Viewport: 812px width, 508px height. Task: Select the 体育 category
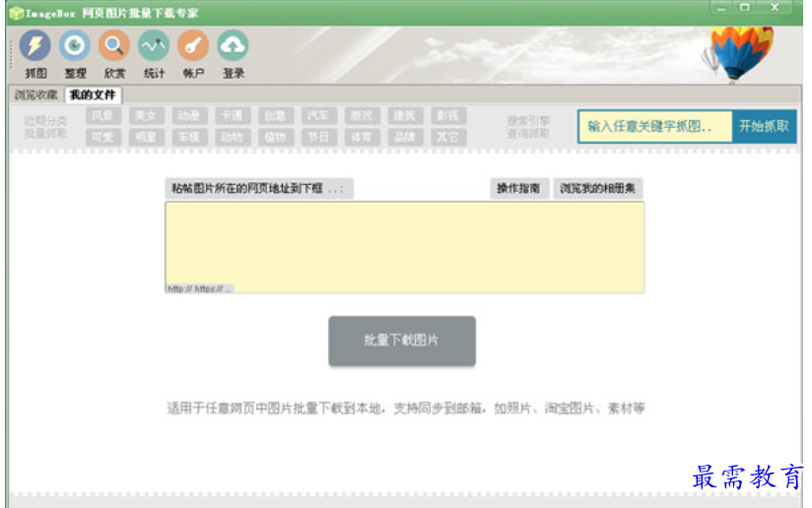click(x=362, y=137)
